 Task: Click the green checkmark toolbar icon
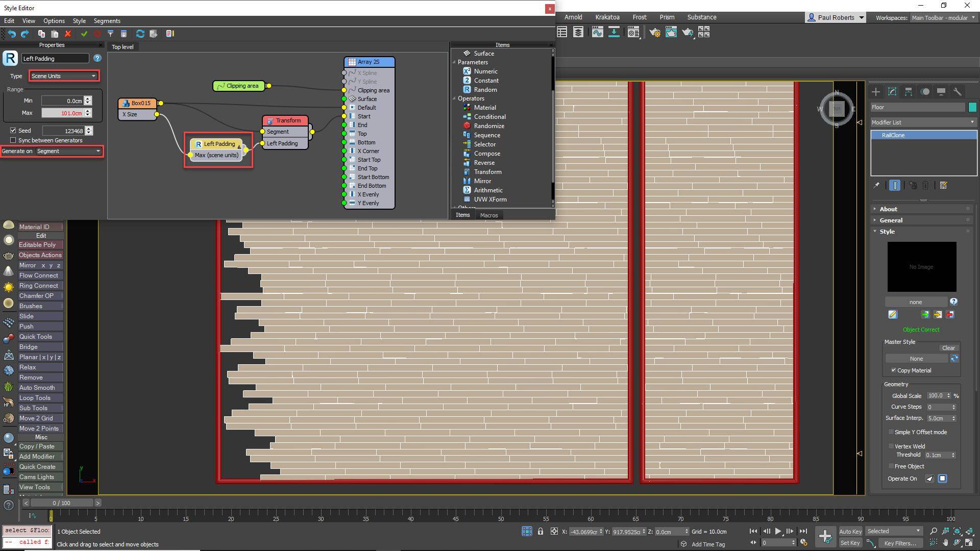click(84, 34)
